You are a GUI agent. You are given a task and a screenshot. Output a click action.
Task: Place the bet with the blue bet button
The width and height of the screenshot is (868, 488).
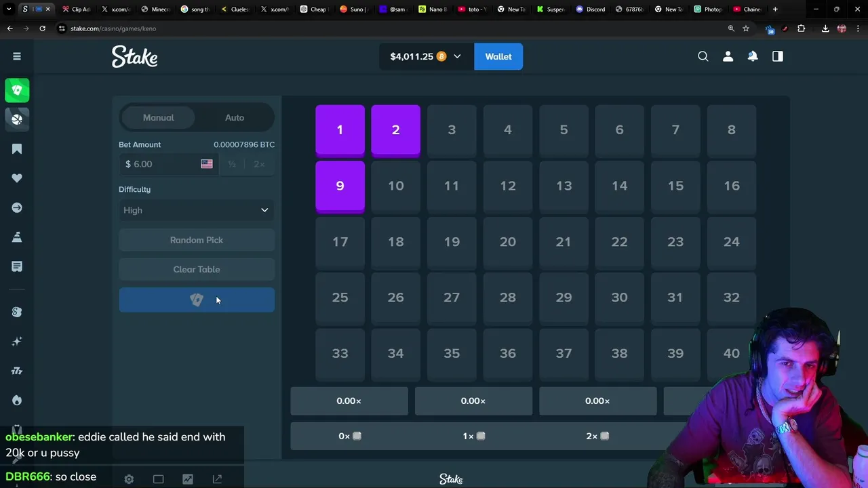[197, 300]
